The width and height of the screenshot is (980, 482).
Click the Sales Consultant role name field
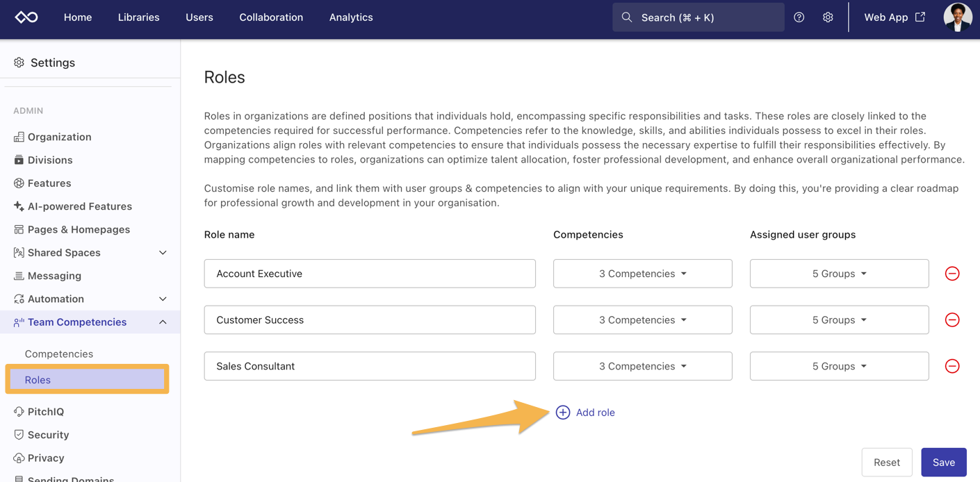click(369, 366)
